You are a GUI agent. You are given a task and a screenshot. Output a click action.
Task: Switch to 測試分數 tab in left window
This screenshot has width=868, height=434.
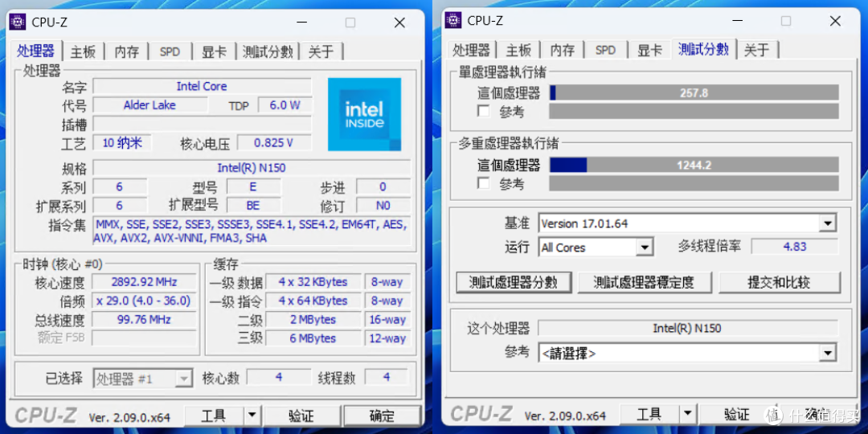(268, 52)
